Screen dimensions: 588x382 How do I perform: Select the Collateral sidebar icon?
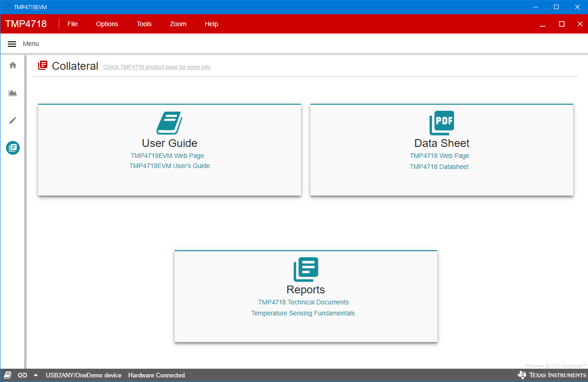tap(13, 148)
